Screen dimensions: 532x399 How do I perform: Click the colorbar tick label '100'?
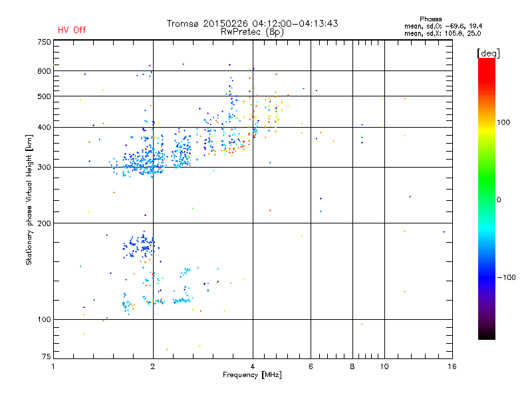(503, 122)
